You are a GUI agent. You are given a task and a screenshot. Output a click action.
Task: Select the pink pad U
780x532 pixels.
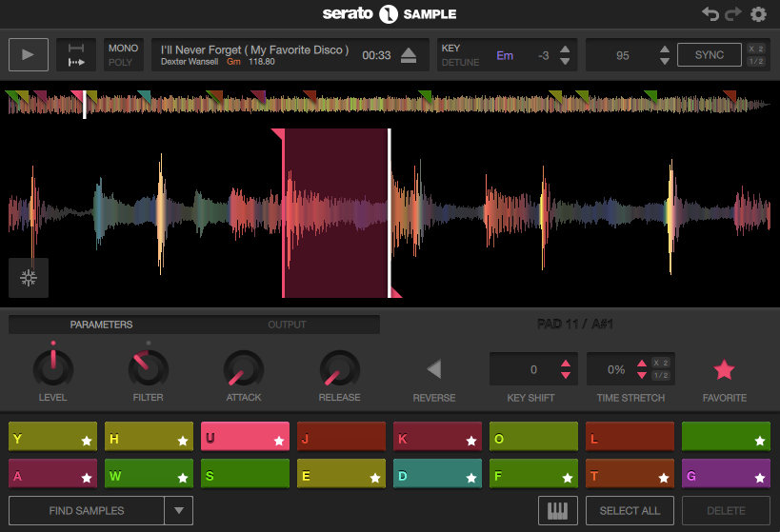(245, 436)
